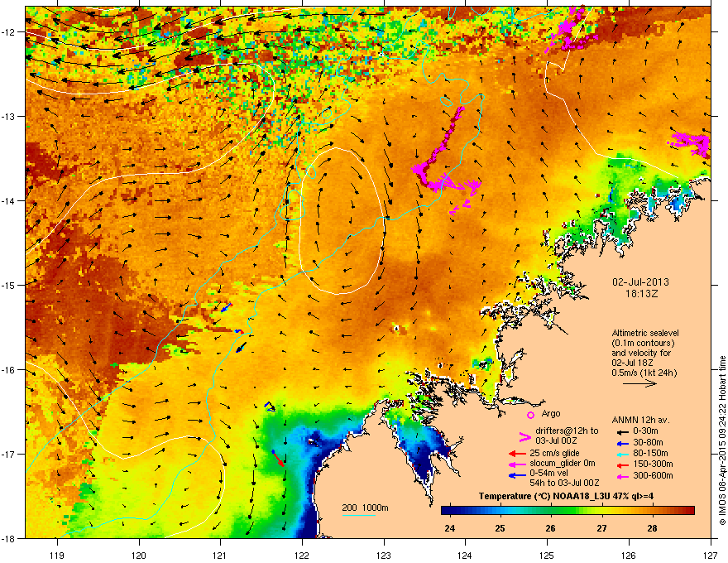Click the '300-600m' depth label
Screen dimensions: 728x563
[x=653, y=476]
